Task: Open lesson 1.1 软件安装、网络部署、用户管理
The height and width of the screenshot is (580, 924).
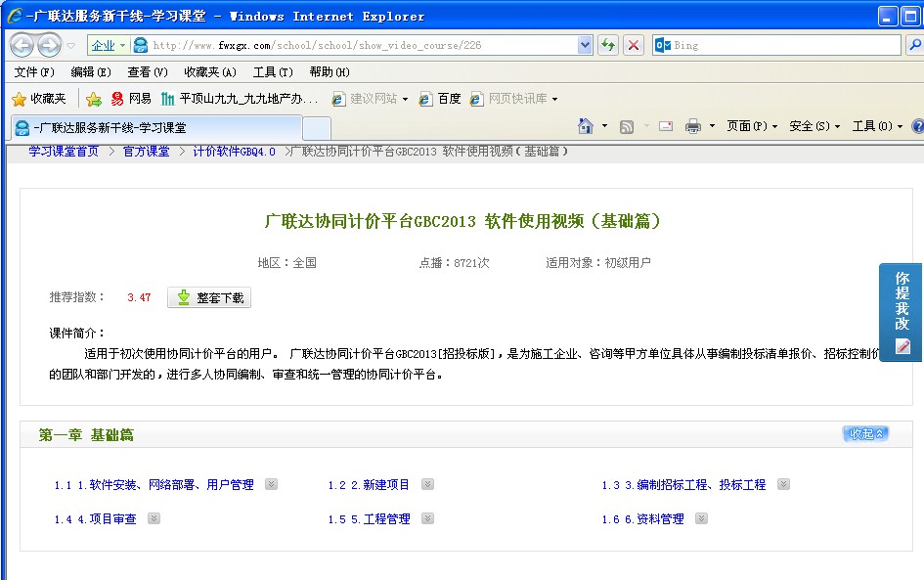Action: pos(154,485)
